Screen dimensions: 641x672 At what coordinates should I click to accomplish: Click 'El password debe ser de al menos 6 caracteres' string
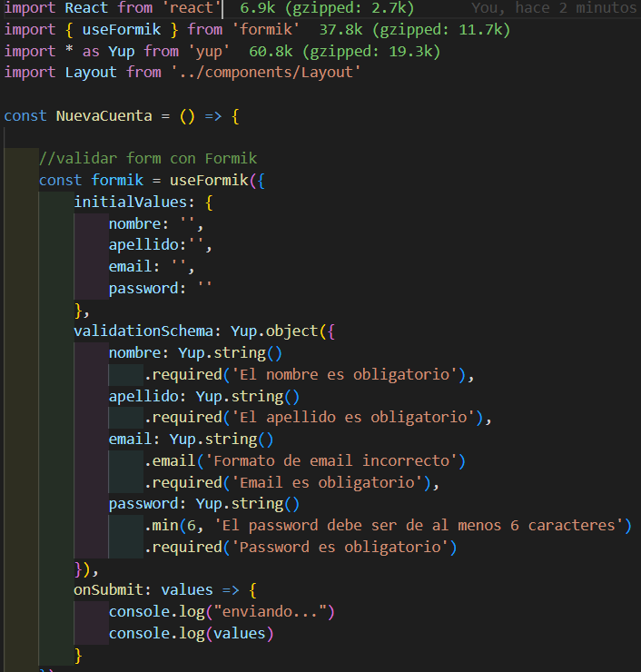point(419,526)
